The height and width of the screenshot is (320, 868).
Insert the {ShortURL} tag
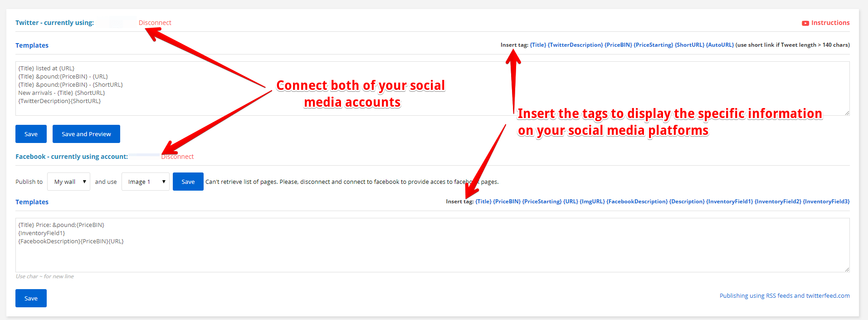click(689, 45)
